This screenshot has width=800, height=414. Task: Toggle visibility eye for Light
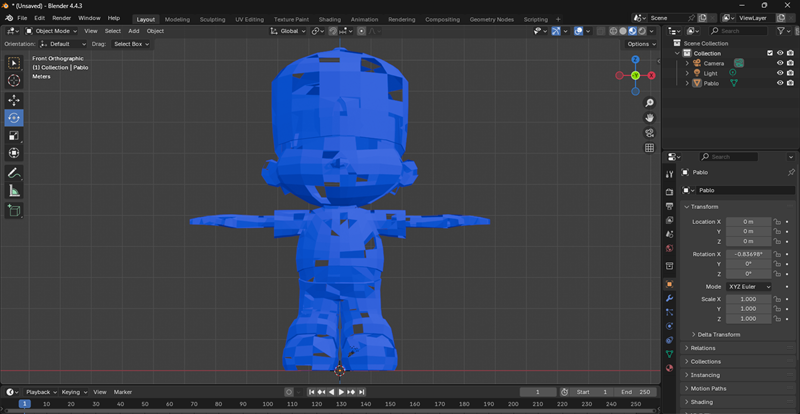click(780, 73)
